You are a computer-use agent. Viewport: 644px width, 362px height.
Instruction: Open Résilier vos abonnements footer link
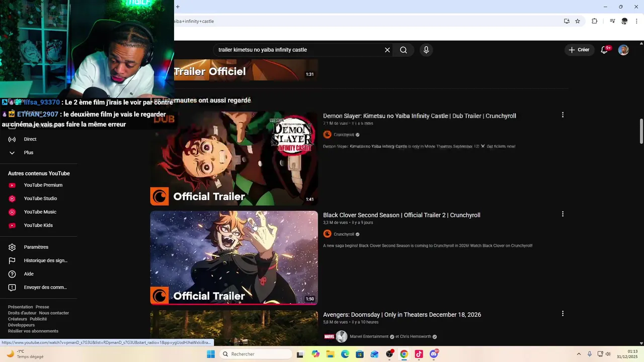33,331
